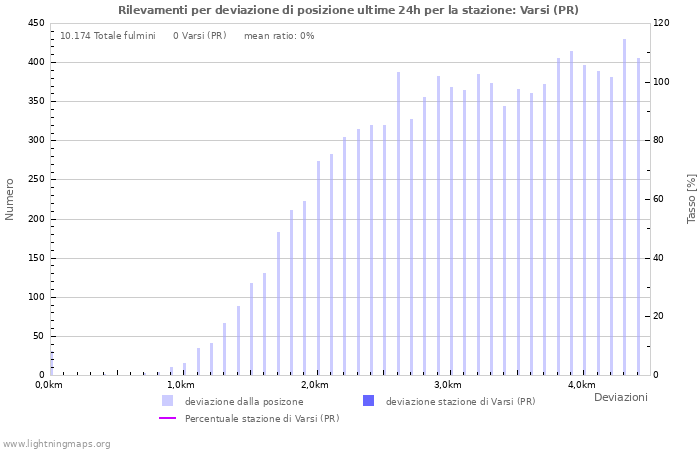
Task: Click the '10.174 Totale fulmini' label
Action: pyautogui.click(x=108, y=36)
